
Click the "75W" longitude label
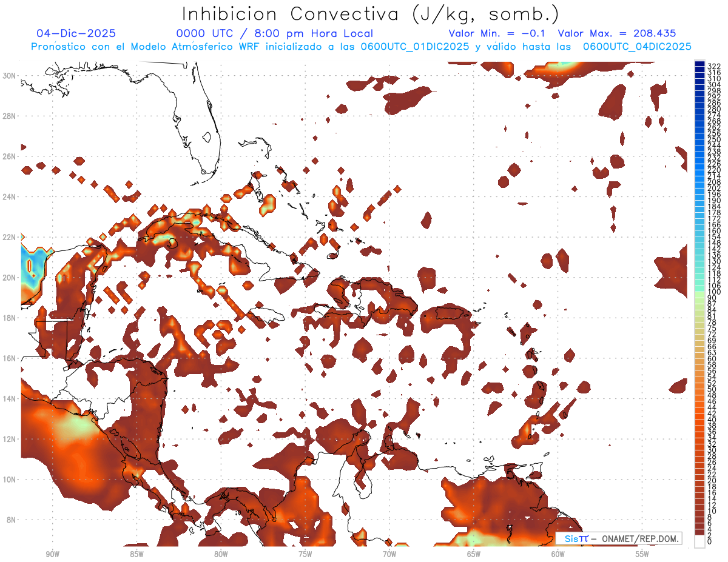(305, 554)
